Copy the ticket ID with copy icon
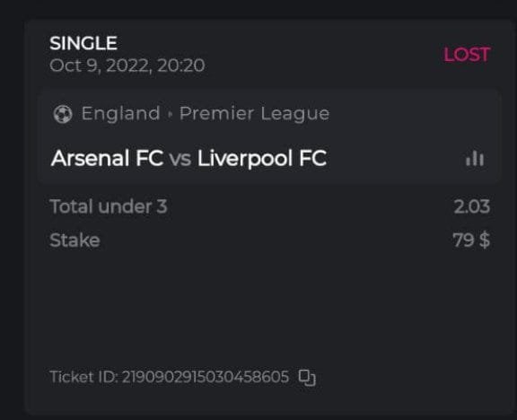 click(x=307, y=378)
